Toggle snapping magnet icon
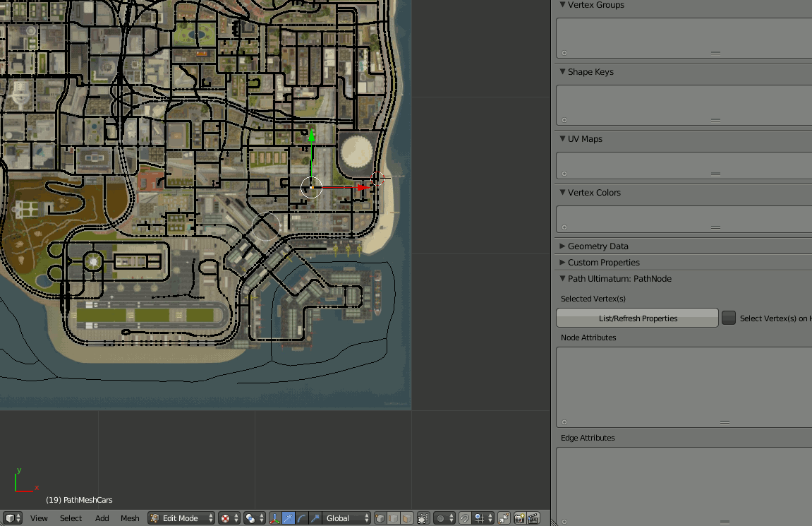Image resolution: width=812 pixels, height=526 pixels. tap(465, 518)
